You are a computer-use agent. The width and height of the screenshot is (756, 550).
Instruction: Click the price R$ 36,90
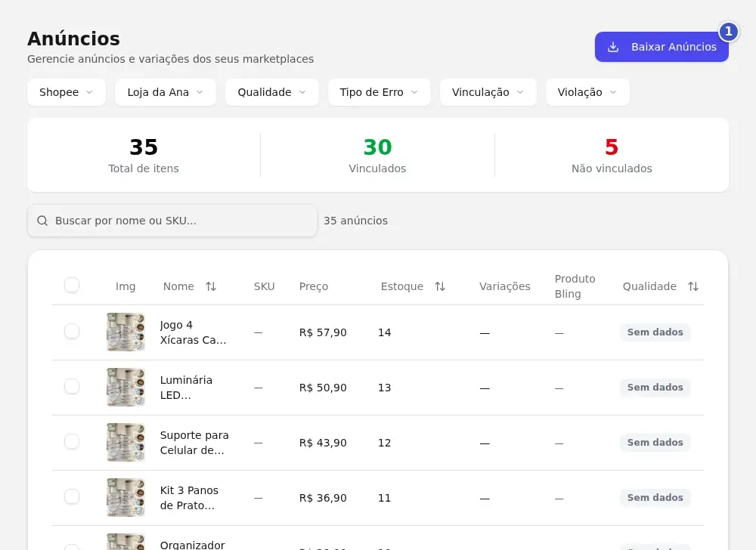(x=323, y=498)
